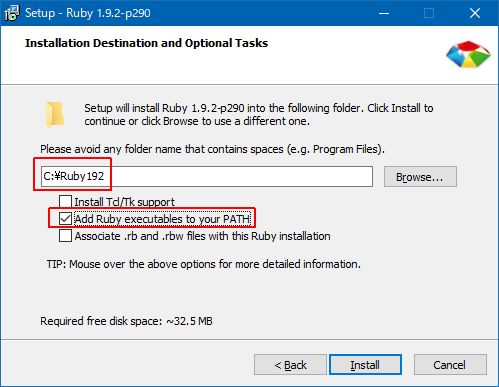Screen dimensions: 499x387
Task: Click the Please avoid folder name spaces note
Action: (212, 149)
